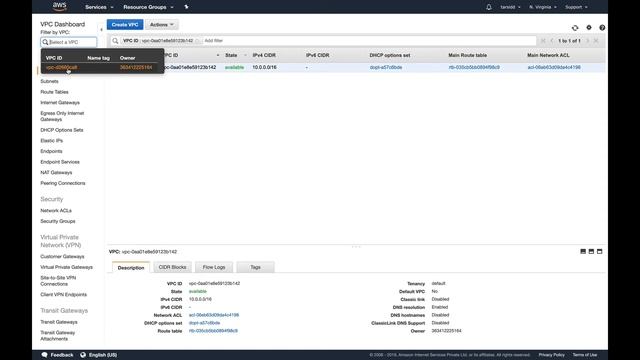Click the DHCP options set column header
Viewport: 640px width, 360px height.
point(390,55)
